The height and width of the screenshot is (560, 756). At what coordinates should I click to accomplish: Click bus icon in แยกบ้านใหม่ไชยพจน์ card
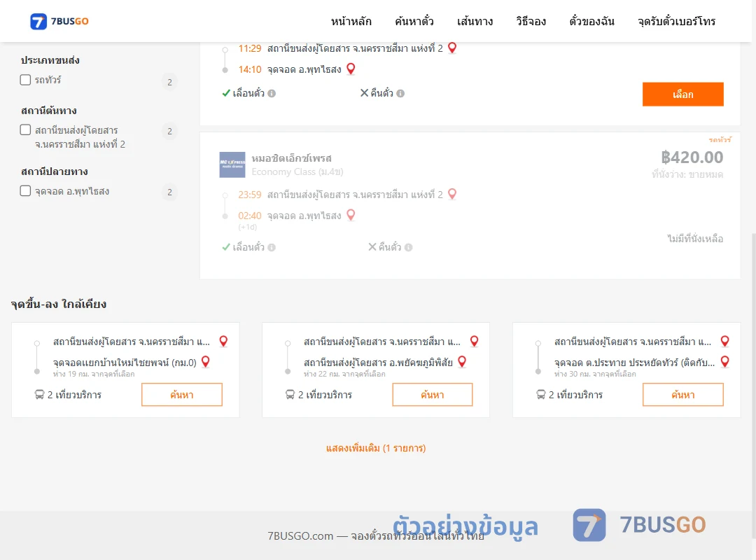(x=39, y=395)
